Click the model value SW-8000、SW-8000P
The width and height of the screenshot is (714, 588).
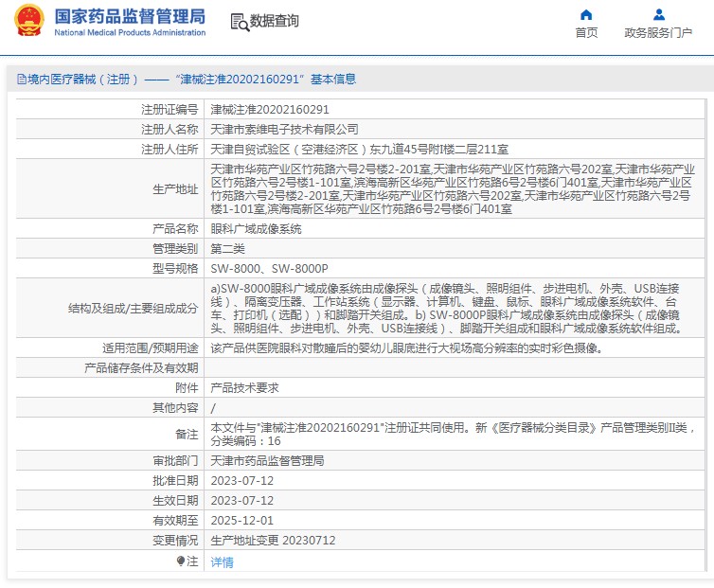coord(269,269)
